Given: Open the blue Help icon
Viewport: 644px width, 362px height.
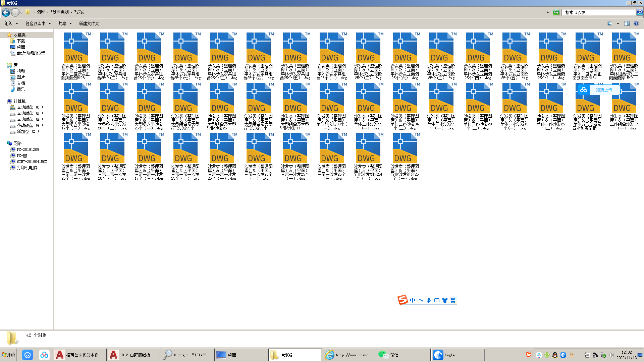Looking at the screenshot, I should pyautogui.click(x=636, y=23).
